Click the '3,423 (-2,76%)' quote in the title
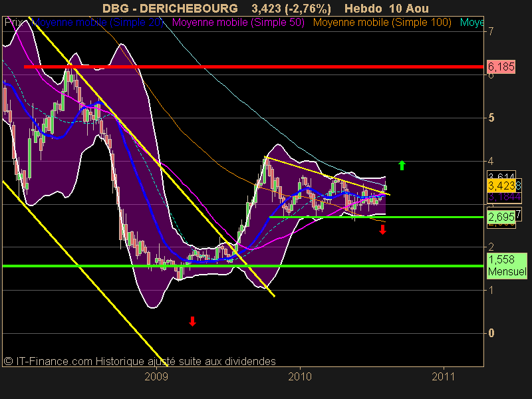 291,8
